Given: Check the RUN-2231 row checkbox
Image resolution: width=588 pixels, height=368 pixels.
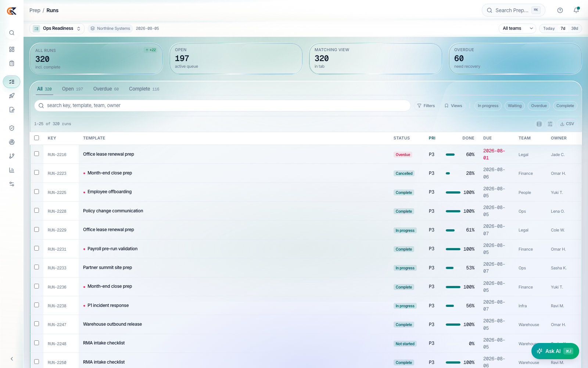Looking at the screenshot, I should pyautogui.click(x=36, y=248).
